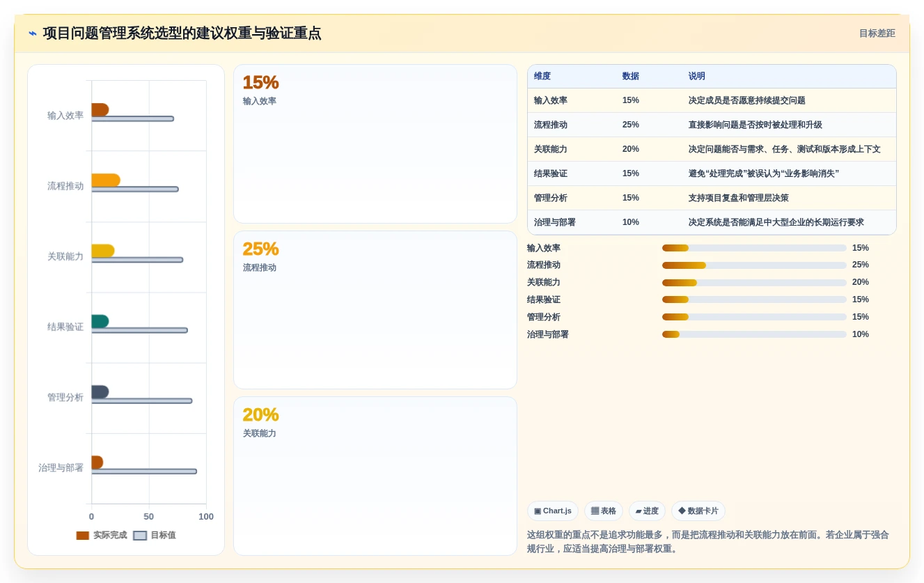This screenshot has height=583, width=924.
Task: Click the 10% progress value label
Action: [x=861, y=334]
